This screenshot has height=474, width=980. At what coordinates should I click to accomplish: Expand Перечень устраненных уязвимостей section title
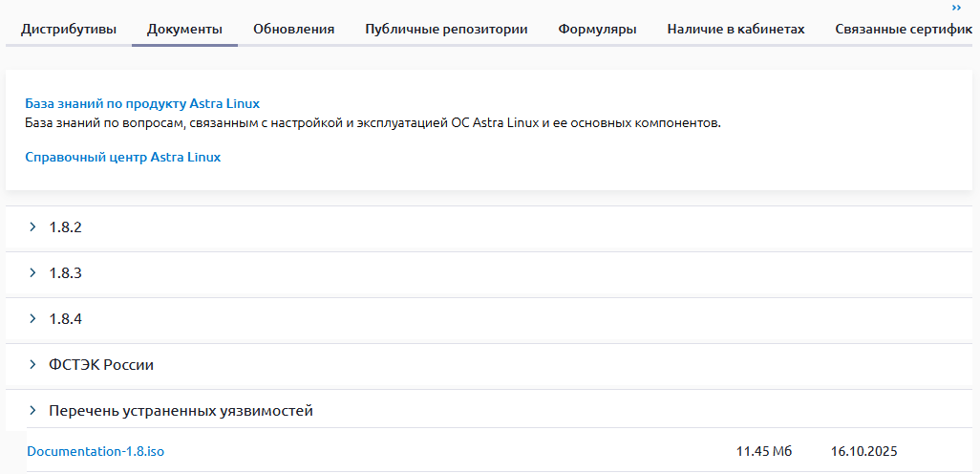click(x=181, y=411)
